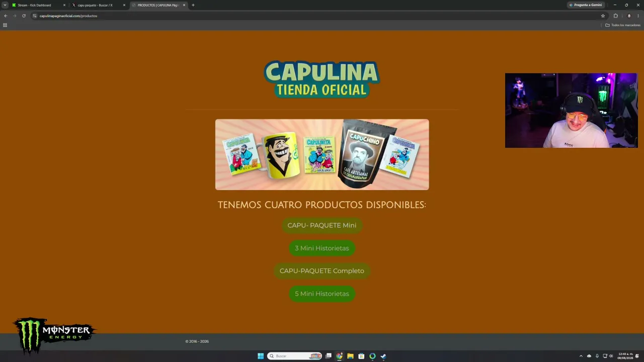
Task: Close the capu paquete X search tab
Action: [124, 5]
